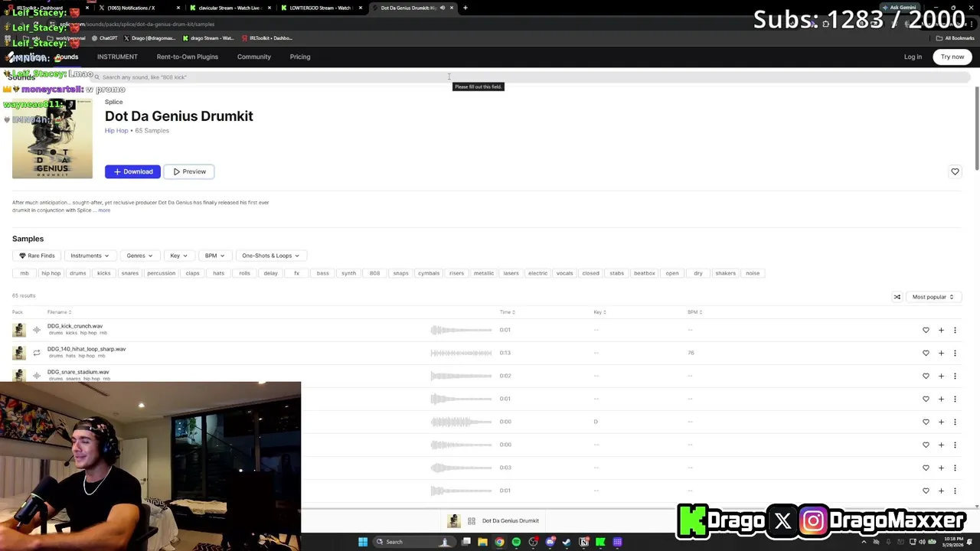Expand the Genres filter dropdown
This screenshot has height=551, width=980.
(139, 256)
